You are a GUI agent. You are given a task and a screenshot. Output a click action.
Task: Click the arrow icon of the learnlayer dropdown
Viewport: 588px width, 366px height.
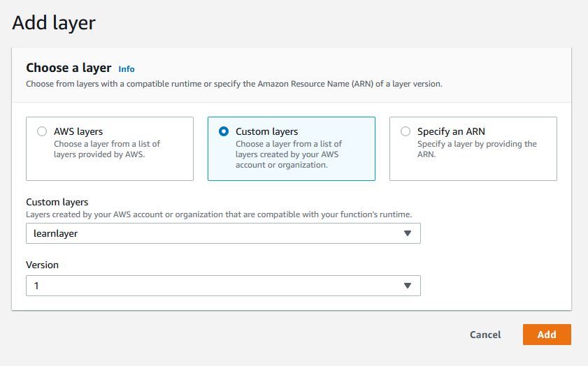[x=408, y=233]
